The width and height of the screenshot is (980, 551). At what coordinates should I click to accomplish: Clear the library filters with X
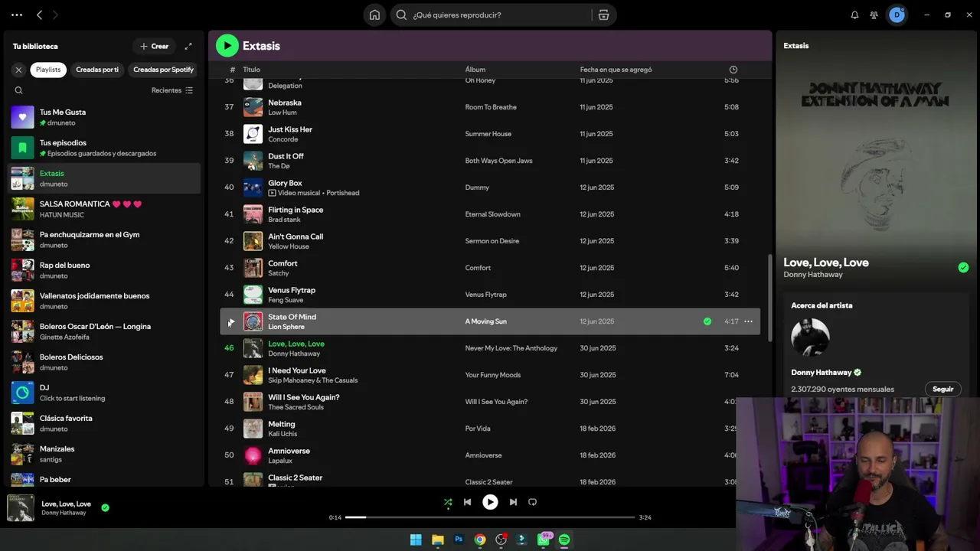pyautogui.click(x=18, y=70)
